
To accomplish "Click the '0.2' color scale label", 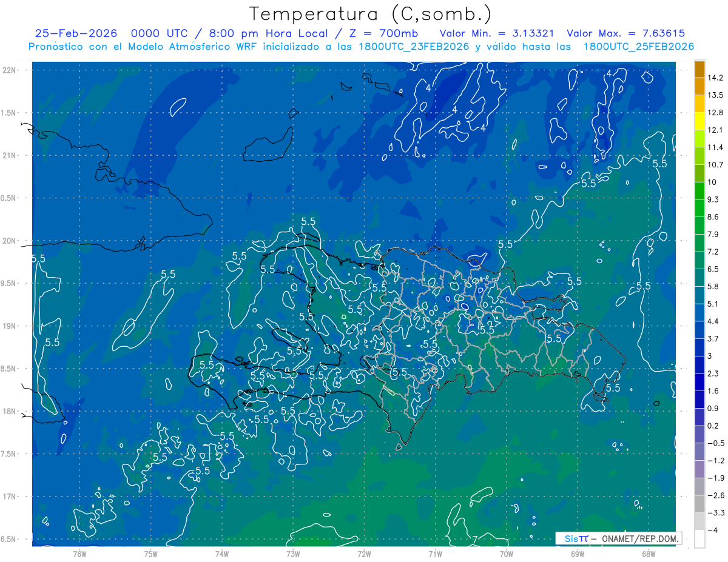I will coord(714,426).
